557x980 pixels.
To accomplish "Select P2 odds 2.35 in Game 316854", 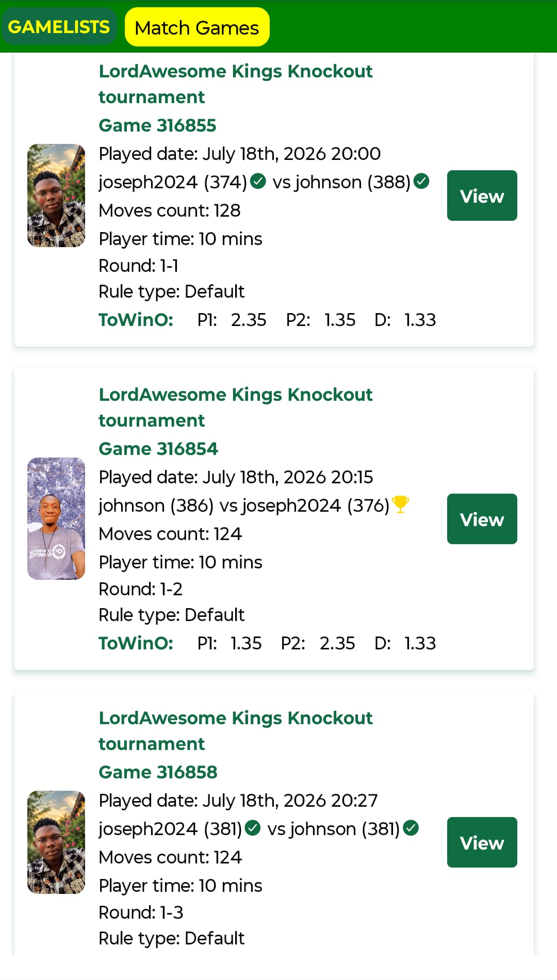I will (337, 643).
